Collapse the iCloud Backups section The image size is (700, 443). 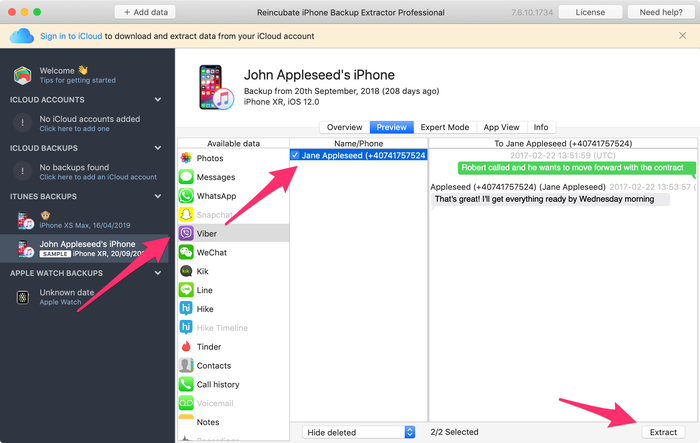(158, 147)
